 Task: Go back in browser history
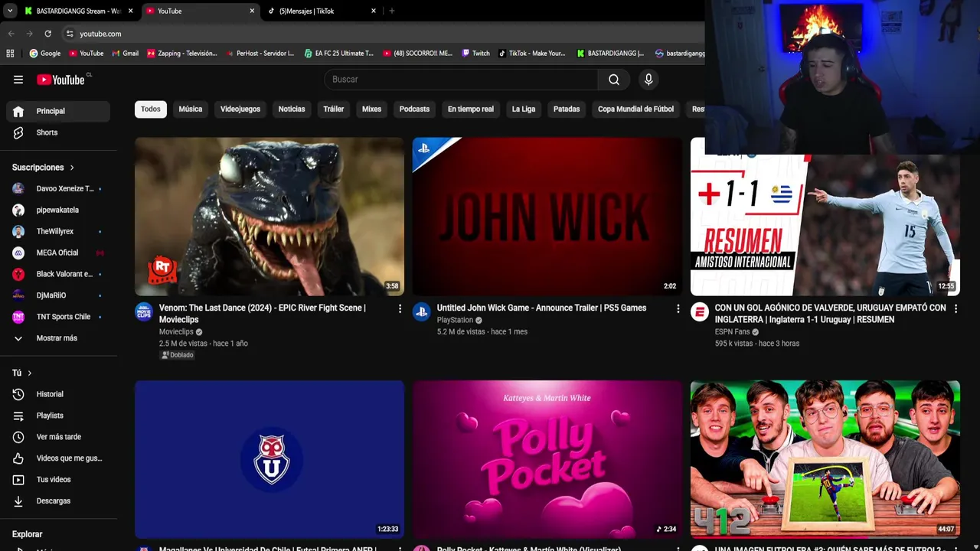pos(11,34)
